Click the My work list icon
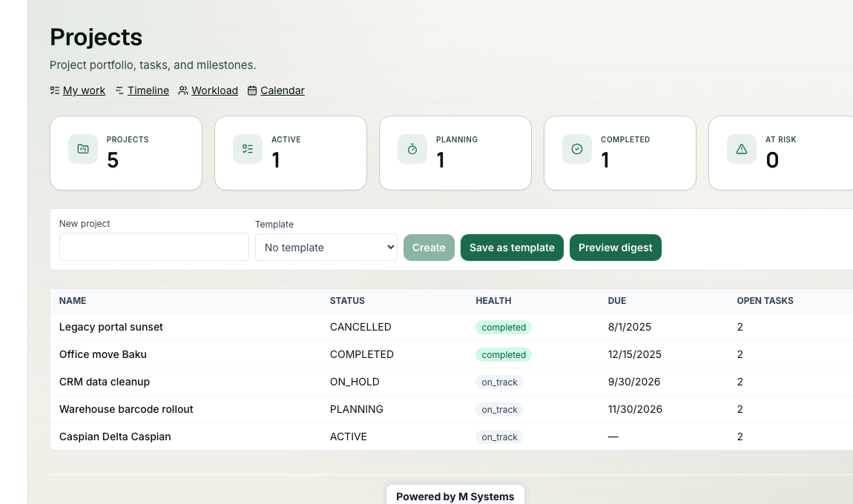The image size is (853, 504). [54, 90]
